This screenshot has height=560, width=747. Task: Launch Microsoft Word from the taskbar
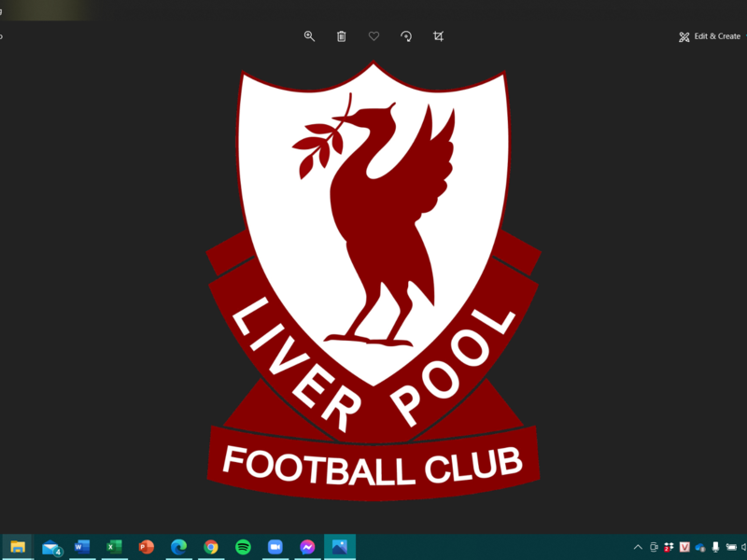pyautogui.click(x=82, y=547)
